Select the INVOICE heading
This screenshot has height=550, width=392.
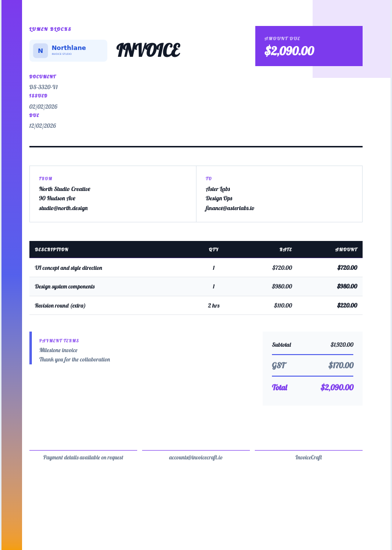[x=148, y=50]
